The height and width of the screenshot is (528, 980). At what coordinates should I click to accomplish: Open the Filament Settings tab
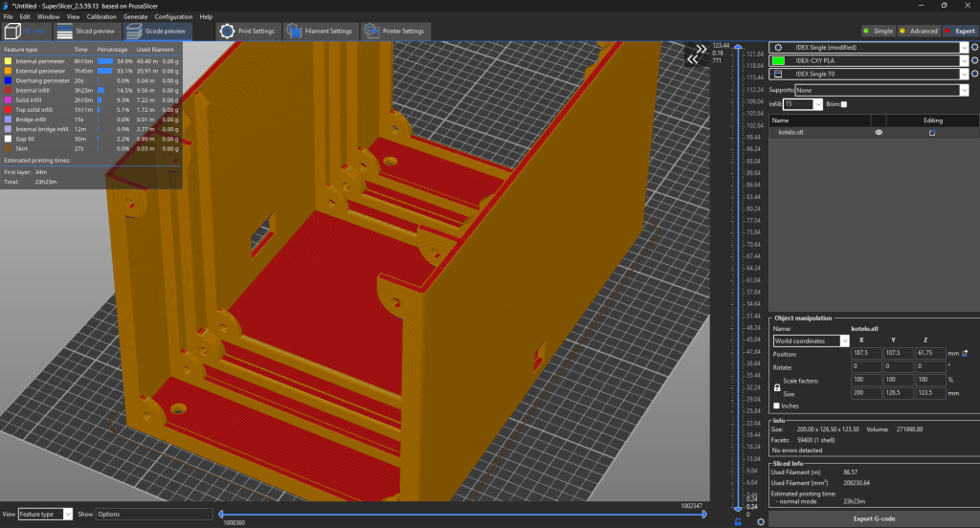[x=320, y=31]
